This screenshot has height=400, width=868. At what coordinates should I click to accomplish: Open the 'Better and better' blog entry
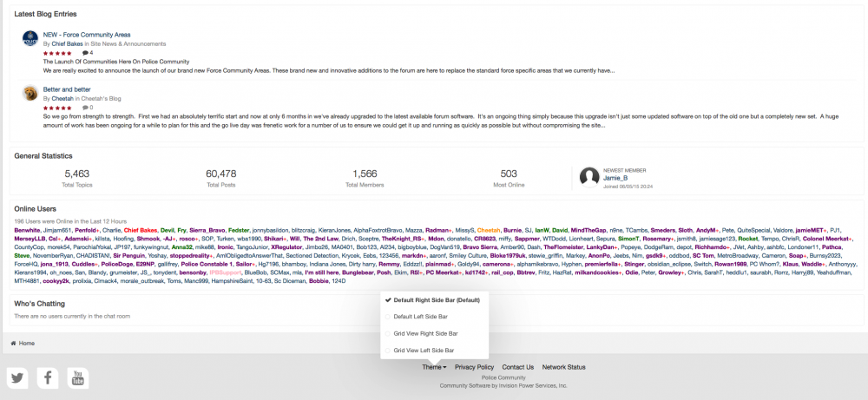pos(67,89)
